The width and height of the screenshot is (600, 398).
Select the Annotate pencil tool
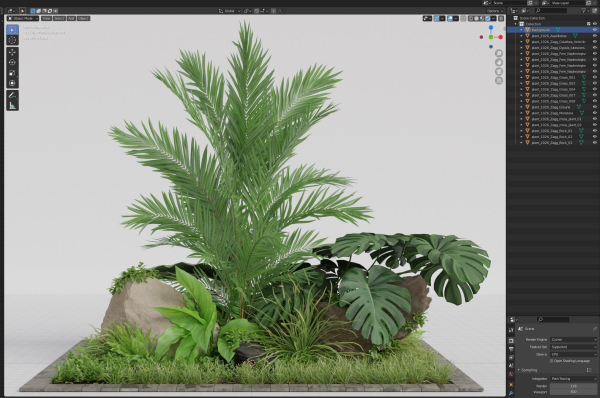tap(12, 95)
